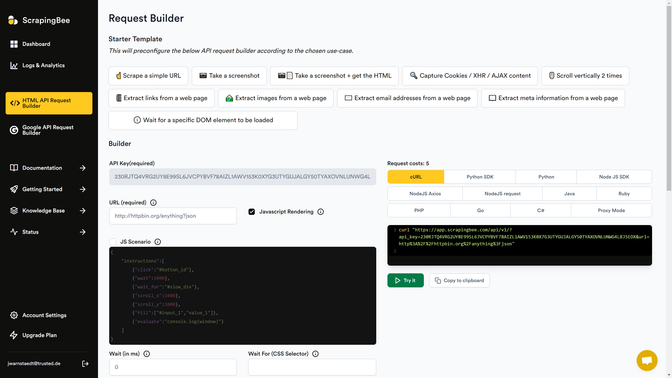Image resolution: width=672 pixels, height=378 pixels.
Task: Switch to Python SDK tab
Action: (x=480, y=177)
